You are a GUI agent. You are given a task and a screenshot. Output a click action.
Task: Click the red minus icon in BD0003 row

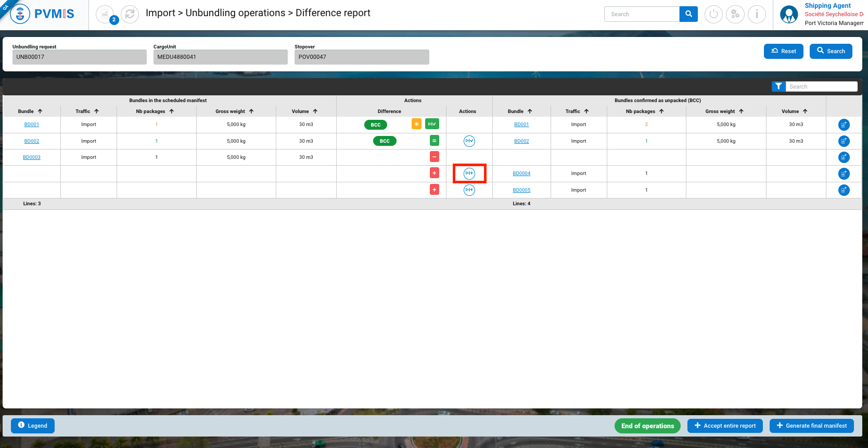(x=435, y=157)
